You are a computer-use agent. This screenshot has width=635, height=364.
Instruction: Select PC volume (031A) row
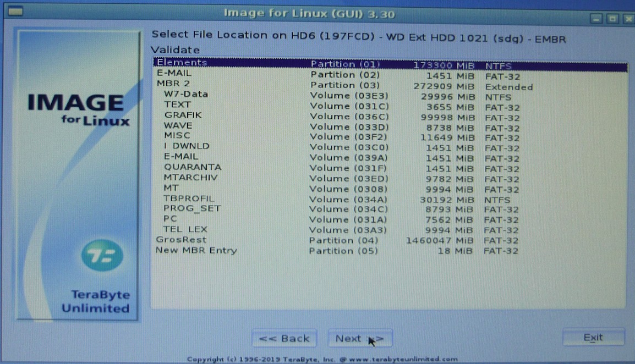tap(390, 220)
